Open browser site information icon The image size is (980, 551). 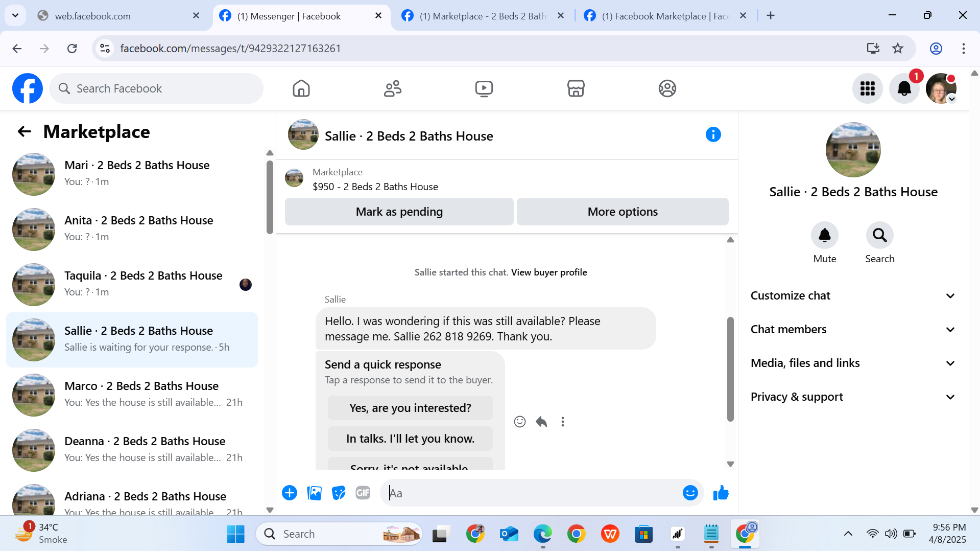[105, 49]
